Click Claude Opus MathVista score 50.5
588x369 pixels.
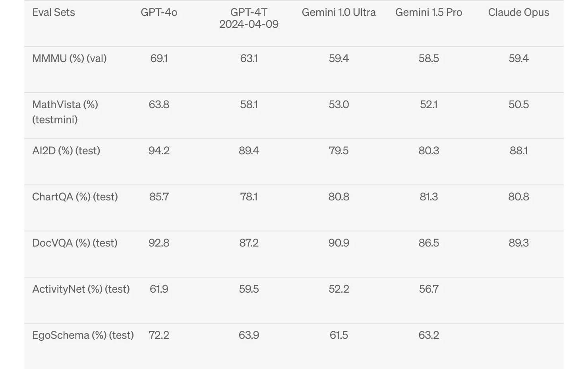point(518,105)
